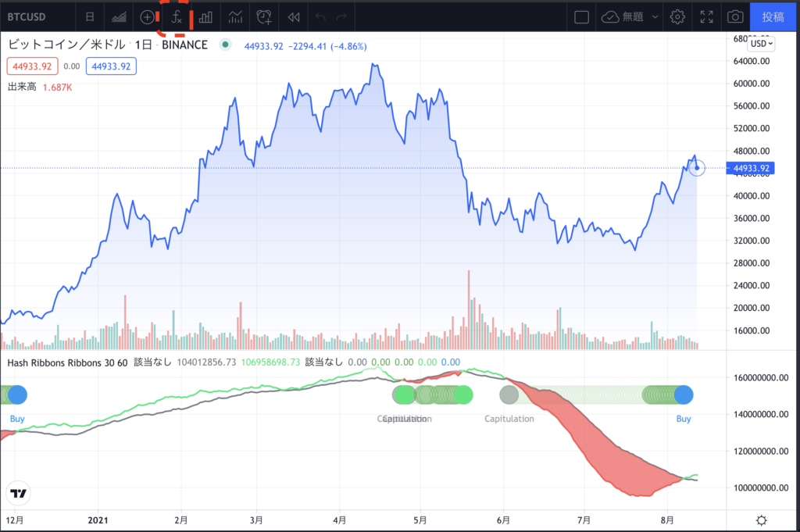
Task: Open the chart style area icon
Action: [x=119, y=17]
